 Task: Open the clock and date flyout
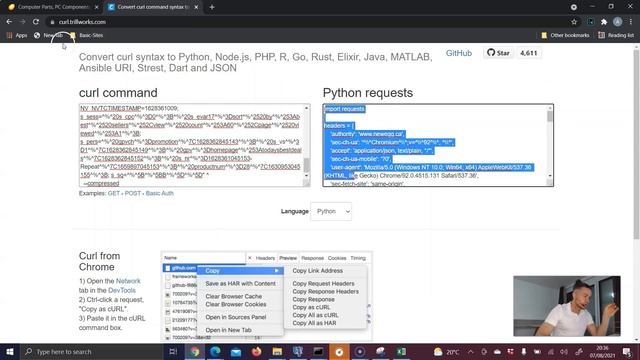602,351
